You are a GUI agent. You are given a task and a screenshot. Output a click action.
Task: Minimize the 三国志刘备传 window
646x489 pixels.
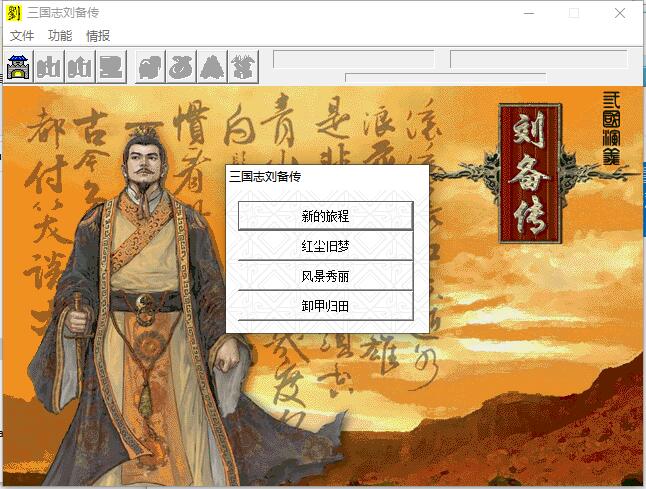pyautogui.click(x=529, y=13)
